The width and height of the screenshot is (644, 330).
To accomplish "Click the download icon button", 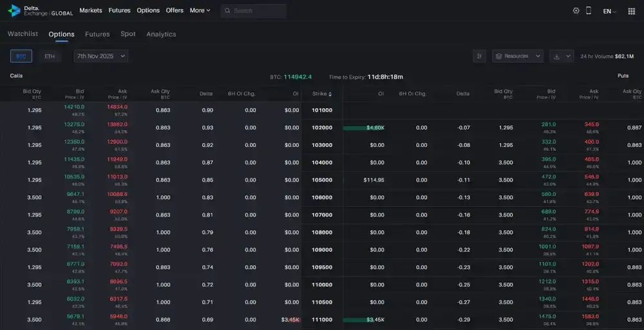I will click(556, 56).
